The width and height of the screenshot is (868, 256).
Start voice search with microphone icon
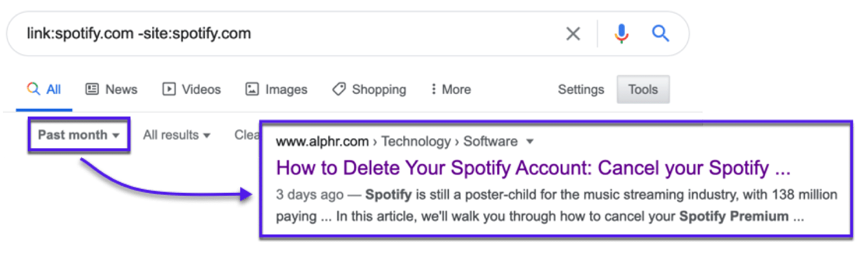621,34
